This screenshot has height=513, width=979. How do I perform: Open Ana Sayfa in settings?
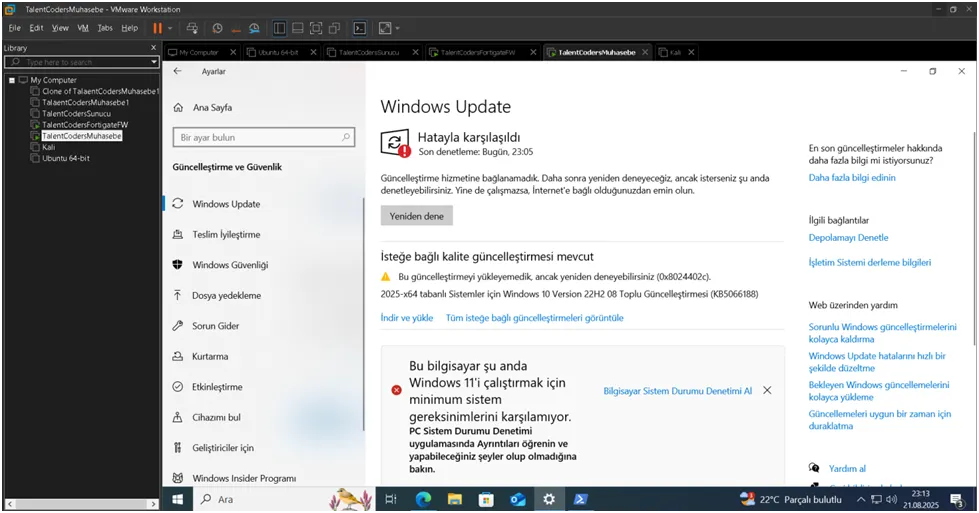[212, 107]
